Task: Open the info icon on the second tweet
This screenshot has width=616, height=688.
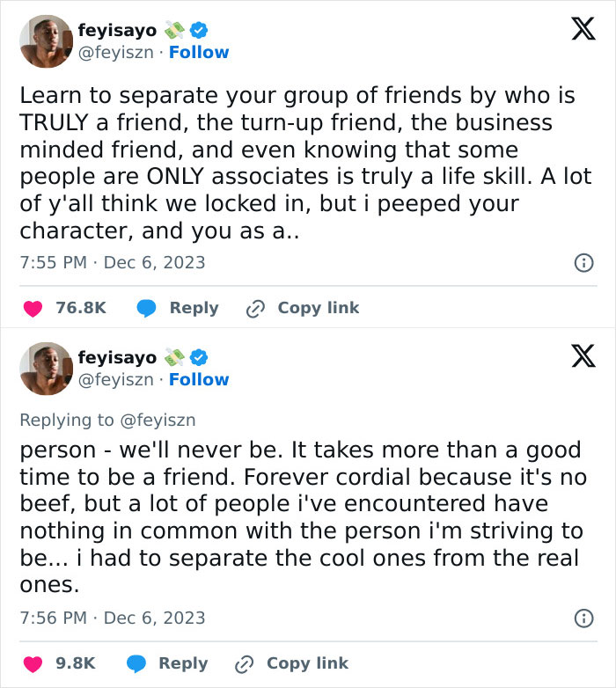Action: click(583, 618)
